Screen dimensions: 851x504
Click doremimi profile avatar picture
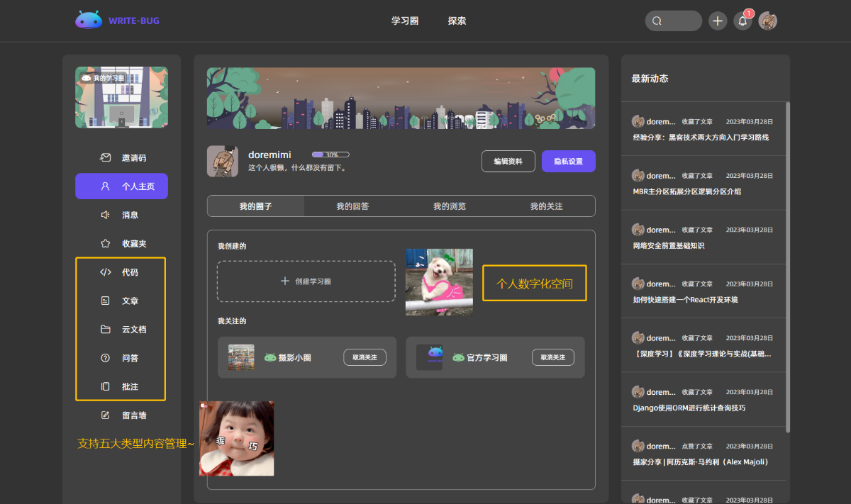pos(223,161)
